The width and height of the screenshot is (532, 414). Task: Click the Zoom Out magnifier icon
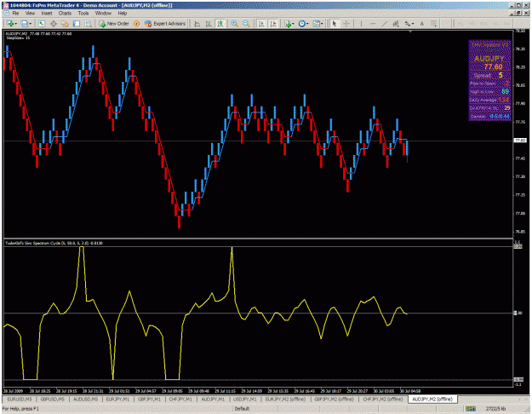(x=246, y=24)
